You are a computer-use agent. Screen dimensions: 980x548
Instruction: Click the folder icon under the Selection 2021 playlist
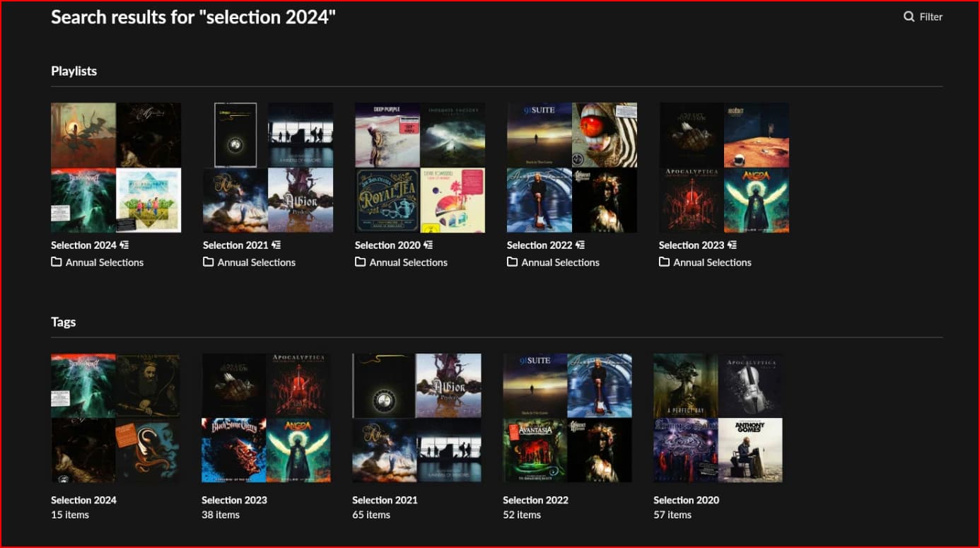coord(209,262)
